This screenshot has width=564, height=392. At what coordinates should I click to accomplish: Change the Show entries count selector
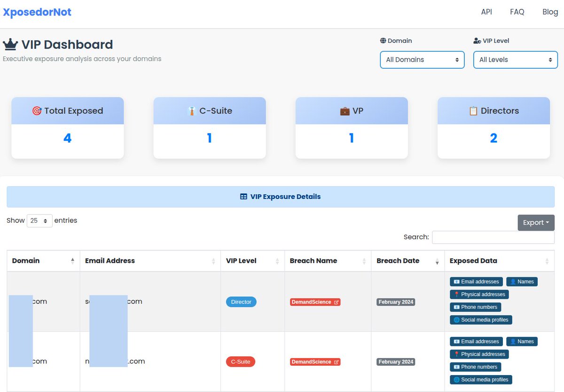pos(39,220)
